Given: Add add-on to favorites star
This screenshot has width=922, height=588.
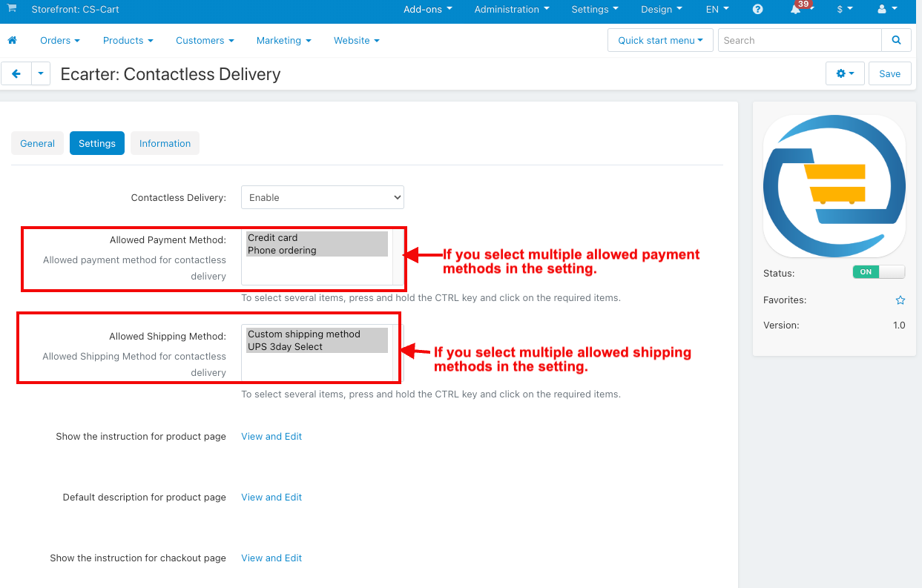Looking at the screenshot, I should pos(900,300).
